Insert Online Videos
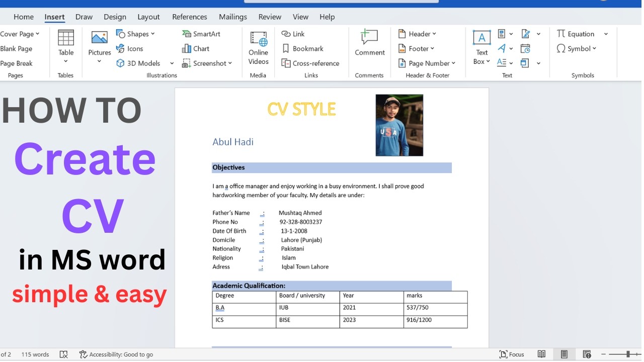This screenshot has width=644, height=362. click(x=258, y=48)
